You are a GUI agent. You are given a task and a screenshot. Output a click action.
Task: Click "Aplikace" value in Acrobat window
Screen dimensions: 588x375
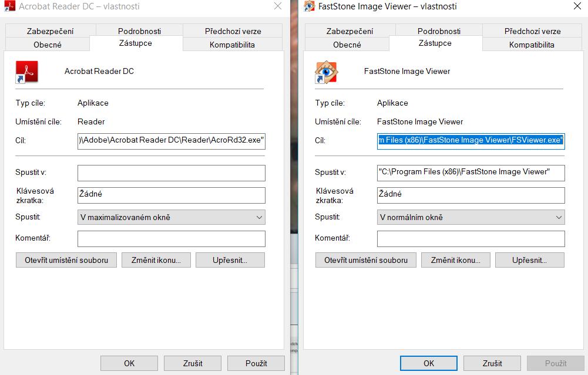[x=93, y=103]
